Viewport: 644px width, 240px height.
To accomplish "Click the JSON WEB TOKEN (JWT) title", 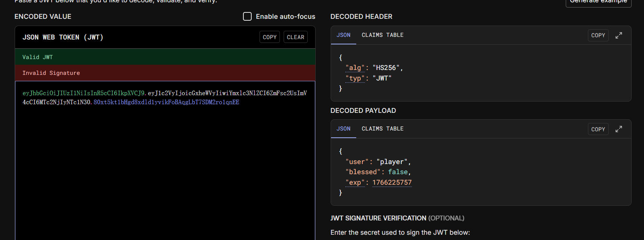I will [x=63, y=37].
